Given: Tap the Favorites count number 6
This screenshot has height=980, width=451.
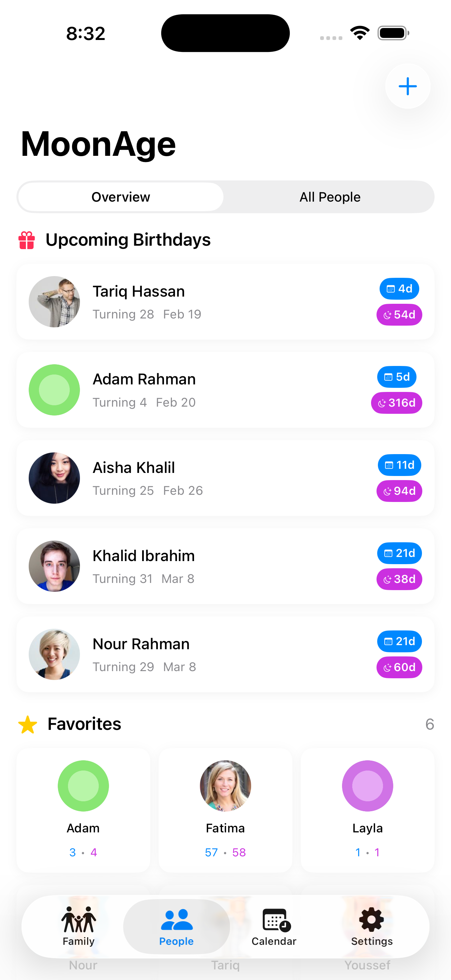Looking at the screenshot, I should [429, 724].
